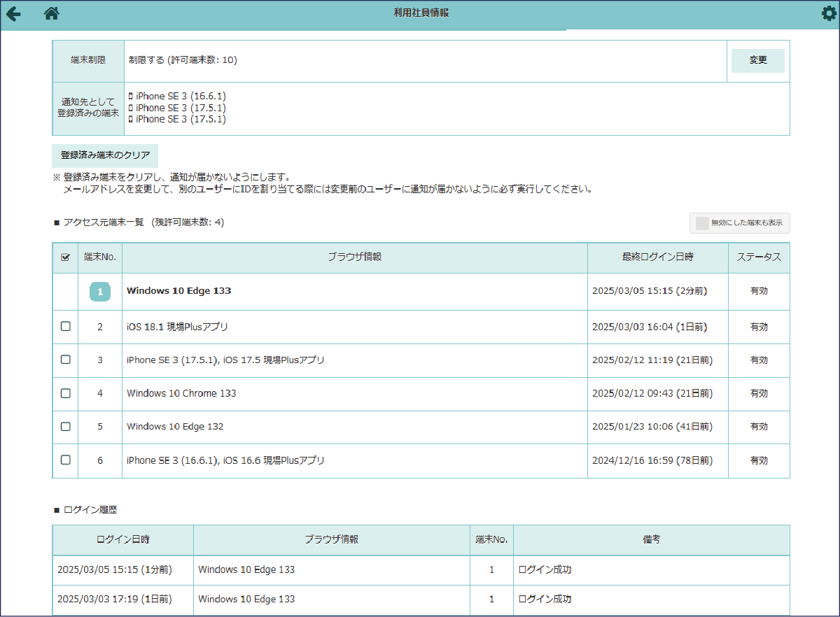The width and height of the screenshot is (840, 617).
Task: Click the 端末No. column header in device list
Action: (100, 257)
